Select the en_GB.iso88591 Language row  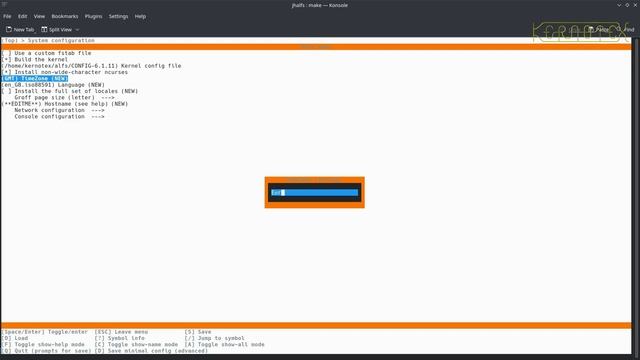point(53,84)
